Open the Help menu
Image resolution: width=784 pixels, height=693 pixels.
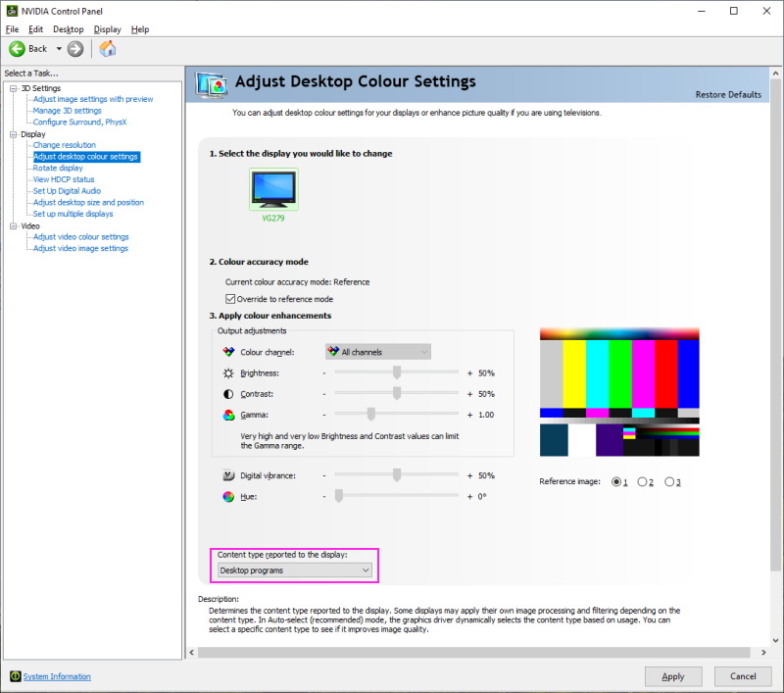[x=140, y=29]
